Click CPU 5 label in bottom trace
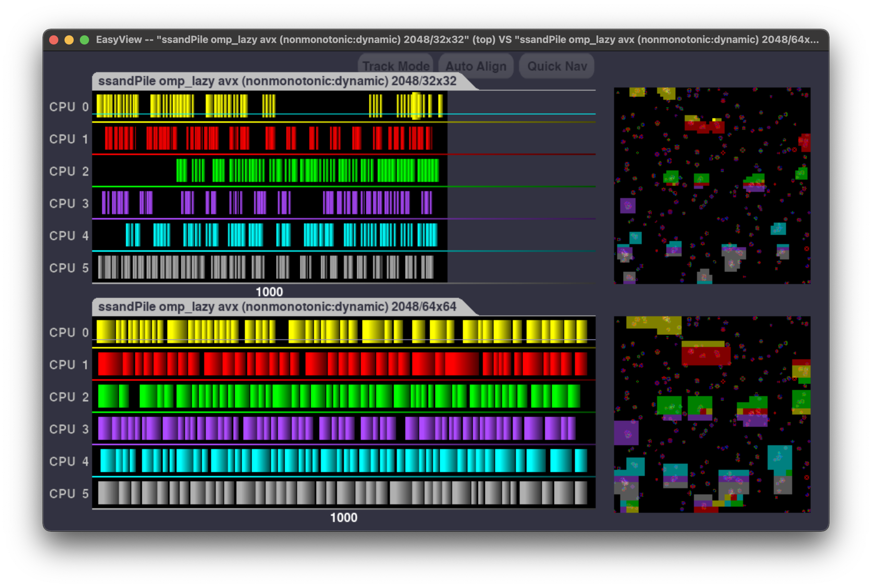Screen dimensions: 872x588 click(69, 494)
